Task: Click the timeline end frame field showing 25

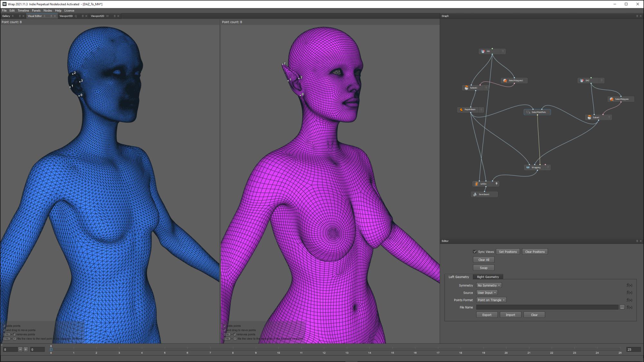Action: (x=633, y=349)
